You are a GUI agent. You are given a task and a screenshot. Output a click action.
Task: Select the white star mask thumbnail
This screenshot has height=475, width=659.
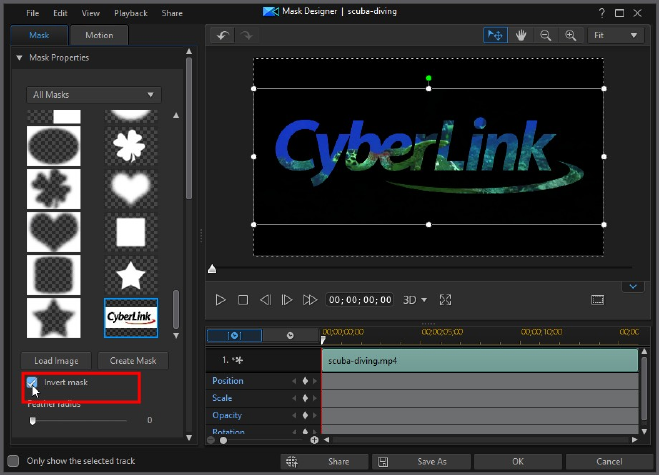pyautogui.click(x=131, y=275)
